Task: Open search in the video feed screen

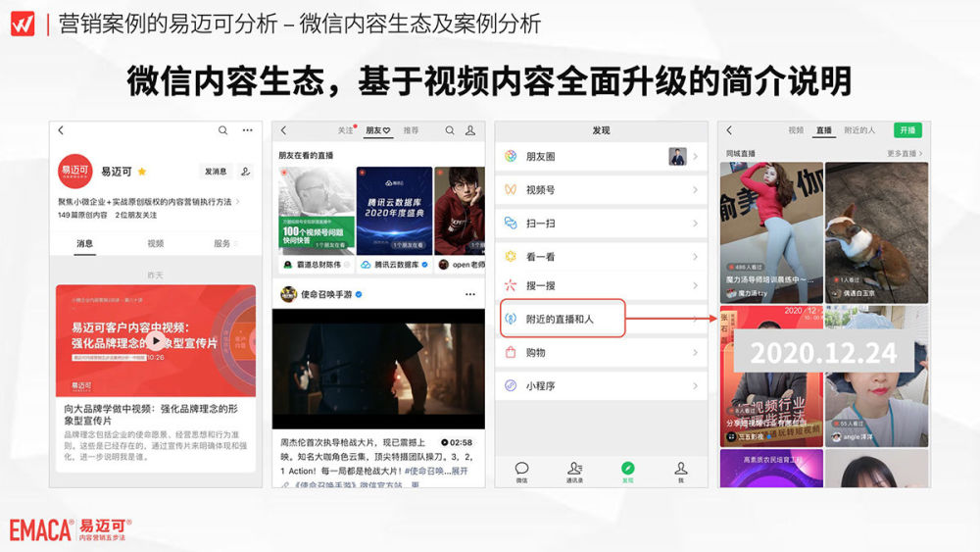Action: coord(450,130)
